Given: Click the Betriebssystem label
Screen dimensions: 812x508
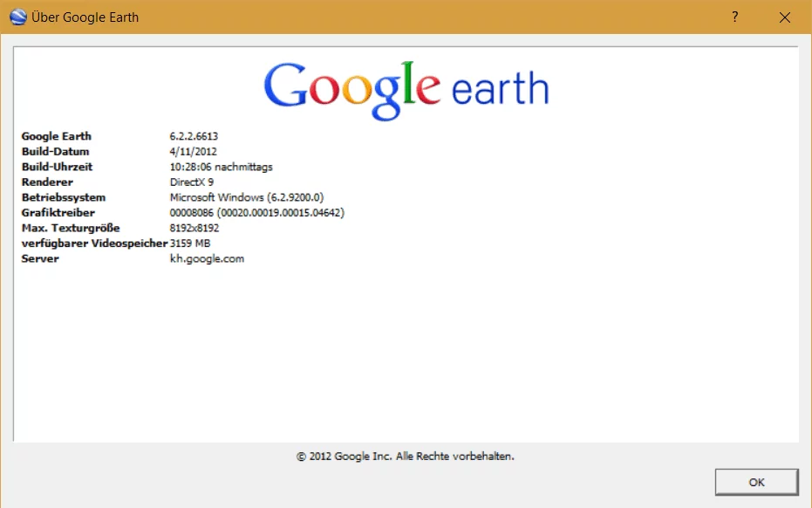Looking at the screenshot, I should tap(63, 197).
